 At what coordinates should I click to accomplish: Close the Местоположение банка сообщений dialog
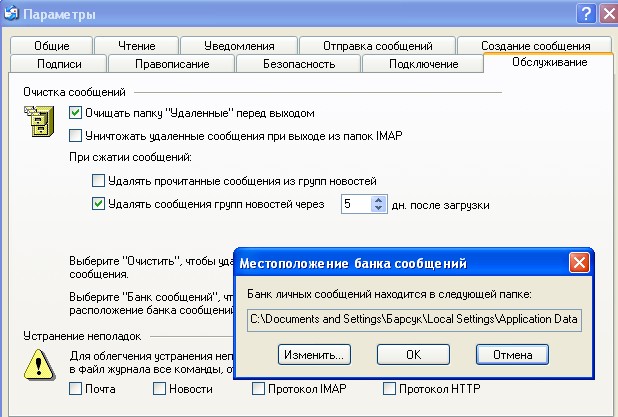[579, 262]
